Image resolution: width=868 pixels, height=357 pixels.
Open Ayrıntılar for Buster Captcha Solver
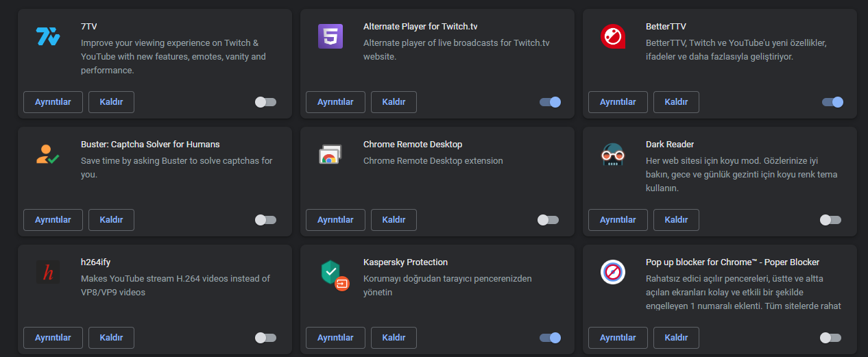[x=53, y=220]
